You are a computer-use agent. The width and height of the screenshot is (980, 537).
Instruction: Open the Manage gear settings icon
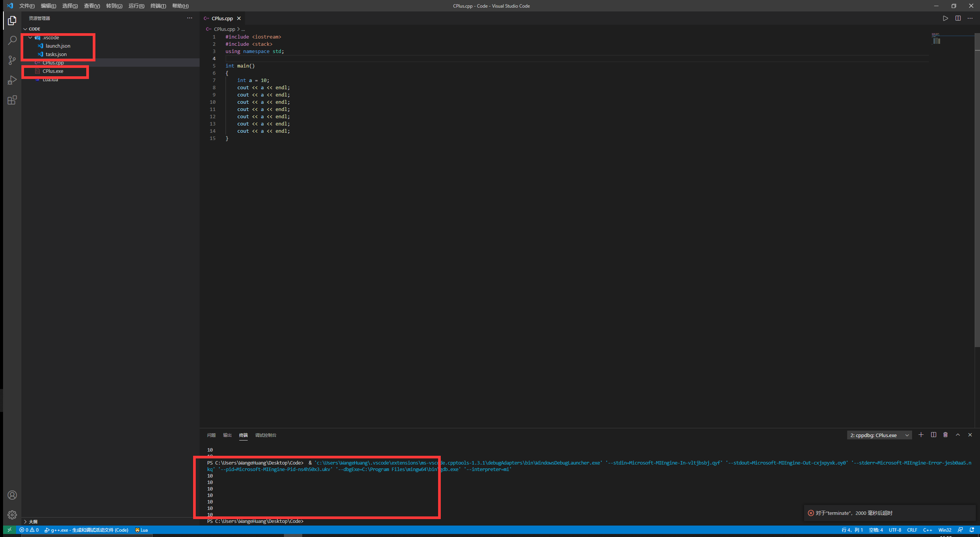tap(12, 515)
